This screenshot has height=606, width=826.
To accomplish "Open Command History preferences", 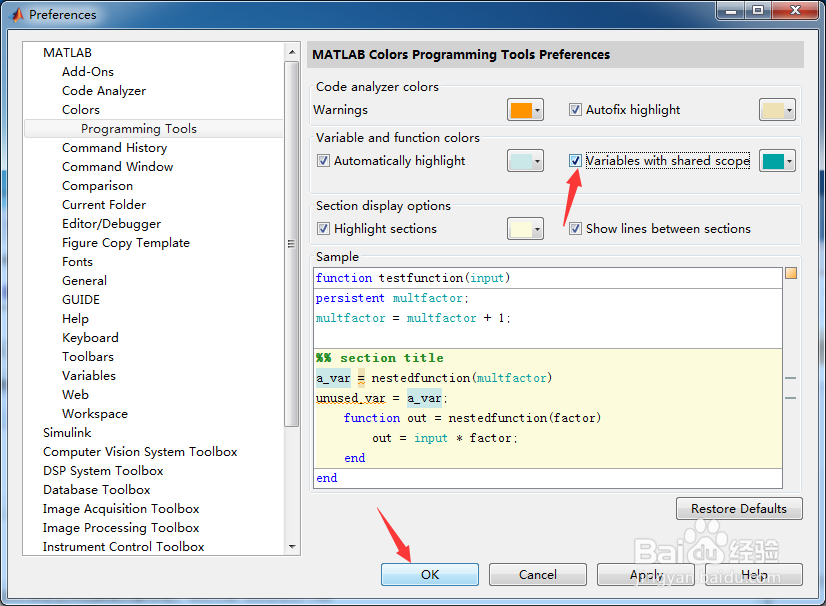I will click(x=114, y=148).
